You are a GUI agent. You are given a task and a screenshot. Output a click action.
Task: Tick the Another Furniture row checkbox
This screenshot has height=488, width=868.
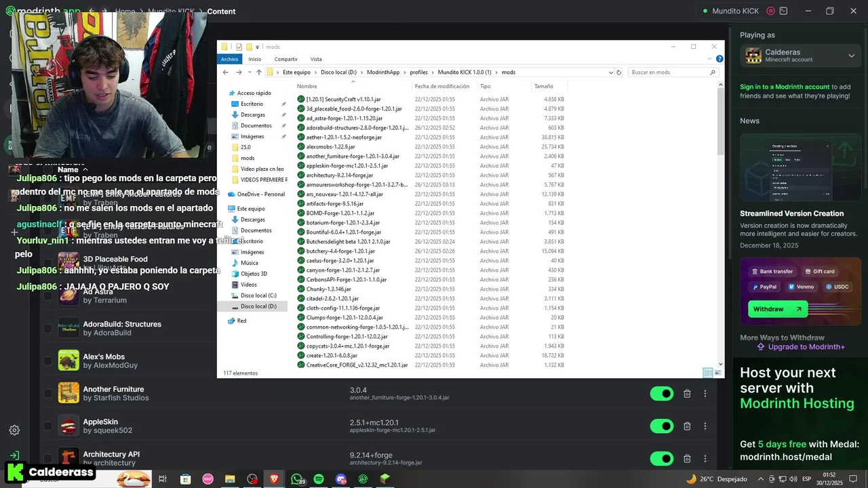[x=47, y=394]
